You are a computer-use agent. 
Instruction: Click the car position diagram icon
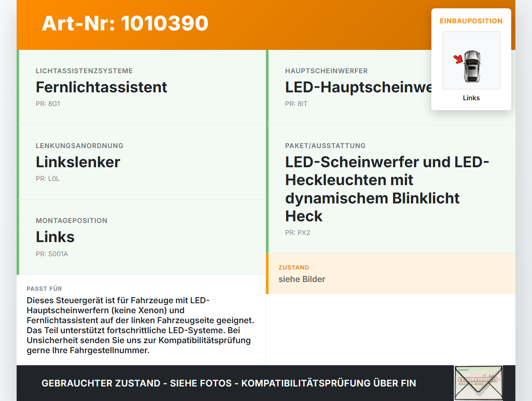tap(471, 60)
